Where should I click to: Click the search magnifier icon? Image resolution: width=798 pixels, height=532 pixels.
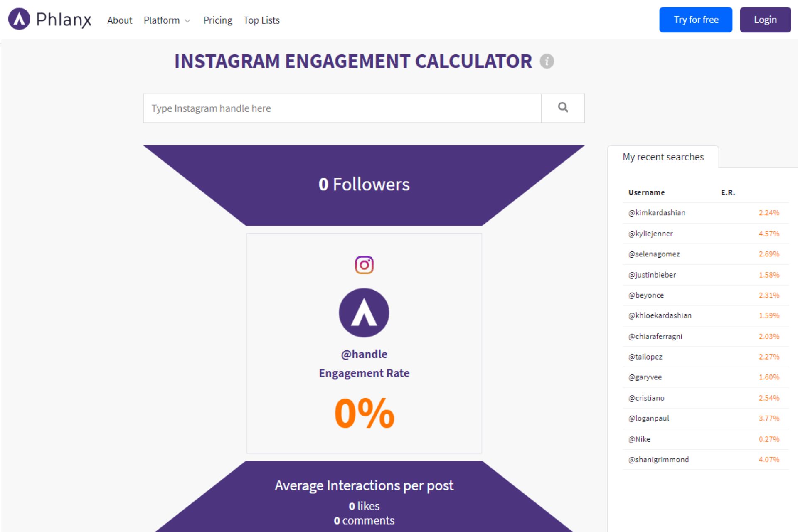coord(563,108)
